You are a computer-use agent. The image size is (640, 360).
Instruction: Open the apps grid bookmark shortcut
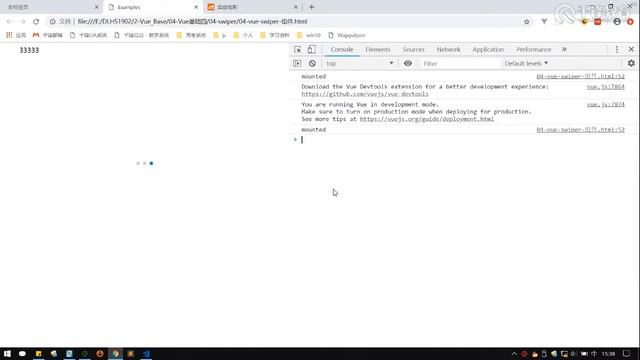coord(16,35)
